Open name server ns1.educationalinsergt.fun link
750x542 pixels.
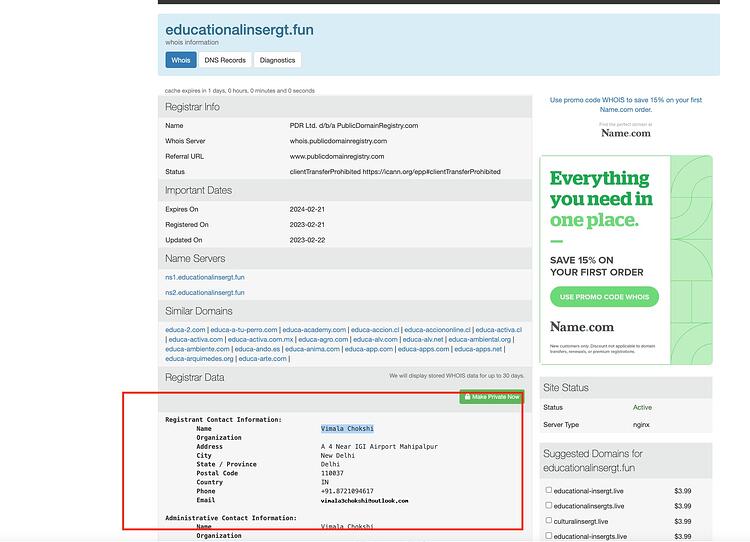click(205, 277)
